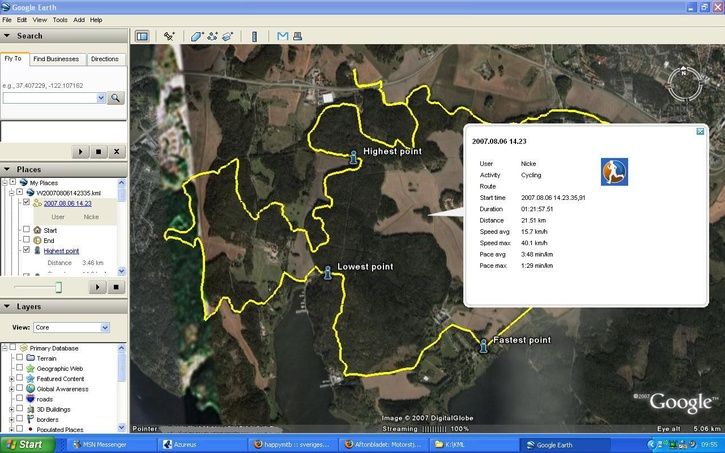Screen dimensions: 725x453
Task: Enable the Start placemark checkbox
Action: [x=27, y=230]
